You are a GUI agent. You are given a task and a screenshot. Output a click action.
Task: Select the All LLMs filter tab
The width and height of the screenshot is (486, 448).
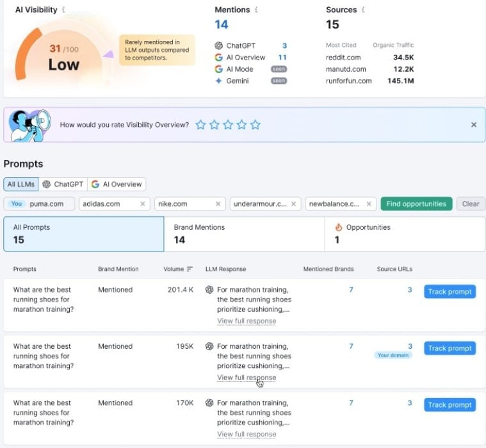(x=20, y=184)
